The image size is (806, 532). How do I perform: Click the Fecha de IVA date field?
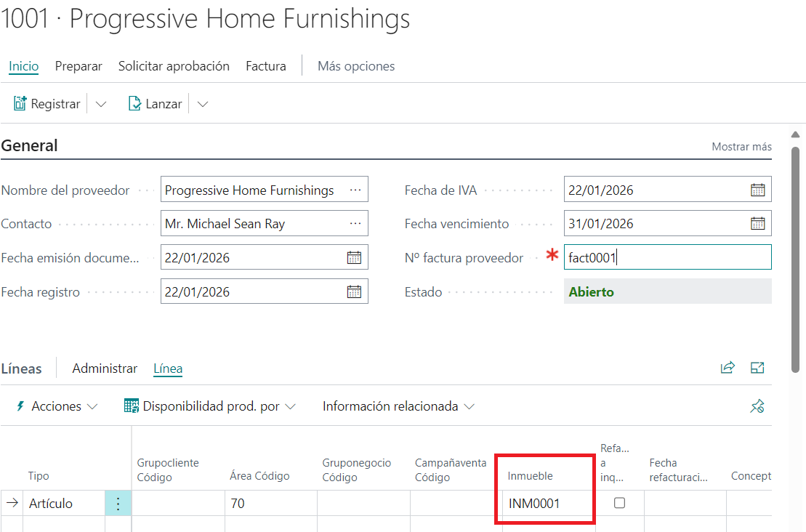(x=668, y=190)
